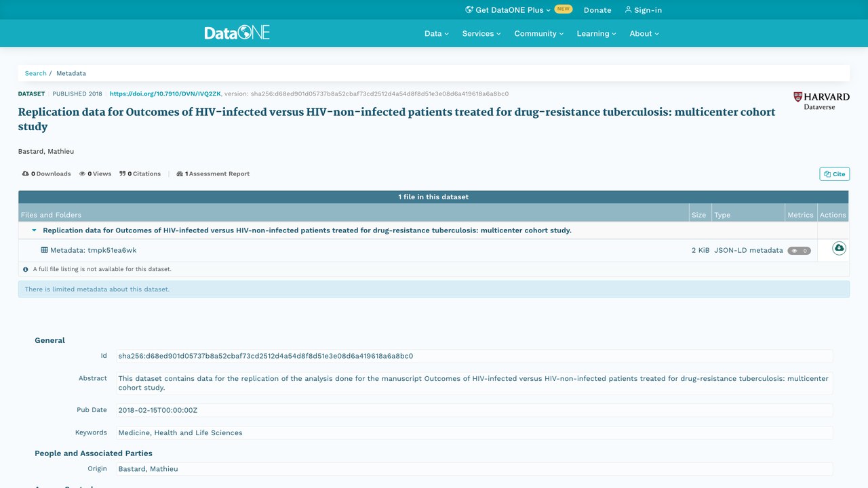The height and width of the screenshot is (488, 868).
Task: Click the Downloads cloud icon metric
Action: (x=26, y=174)
